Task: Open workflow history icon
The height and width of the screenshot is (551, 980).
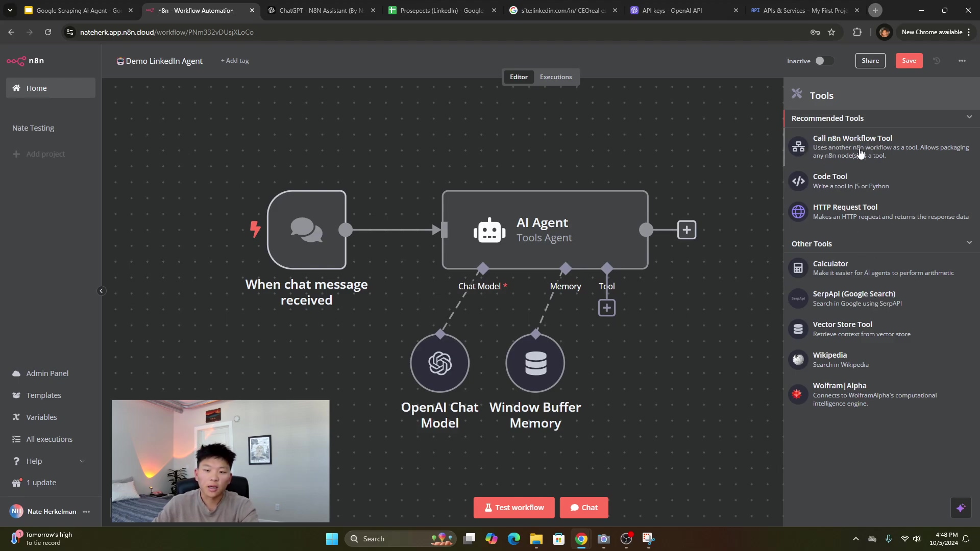Action: coord(937,61)
